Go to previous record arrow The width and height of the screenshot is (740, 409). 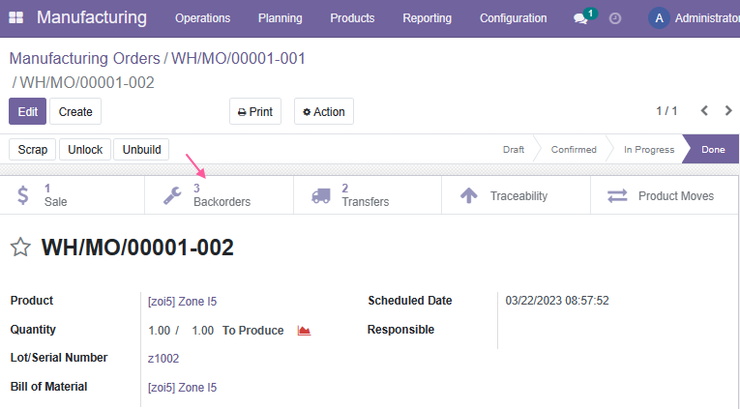(704, 111)
